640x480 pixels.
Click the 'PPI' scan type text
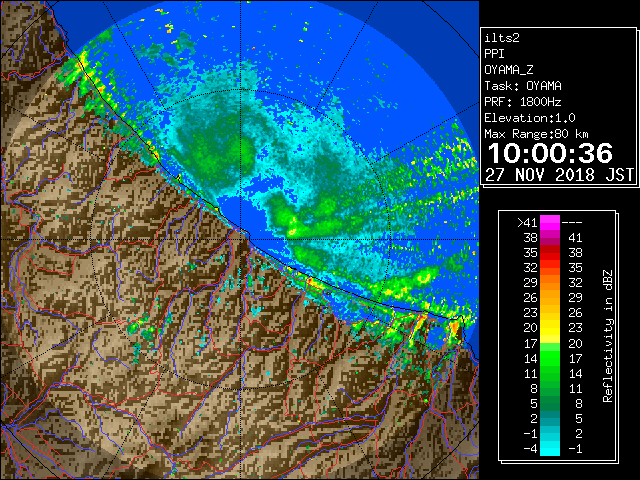coord(494,54)
